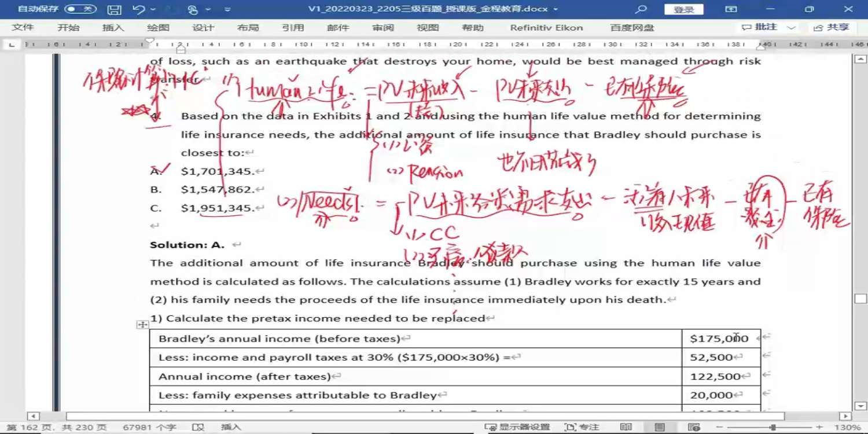Click the first-line indent marker on ruler
The height and width of the screenshot is (434, 868).
pyautogui.click(x=150, y=41)
